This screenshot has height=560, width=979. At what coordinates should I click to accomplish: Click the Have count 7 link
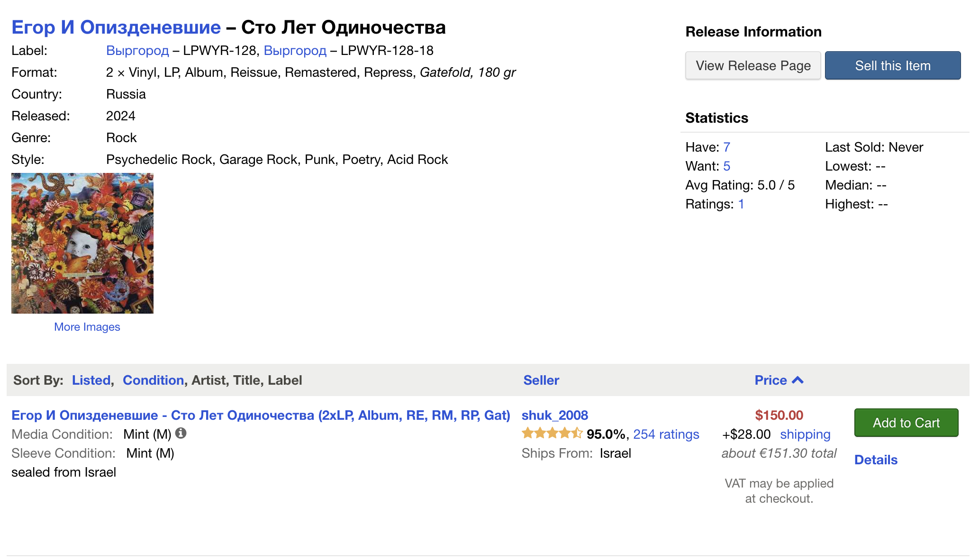coord(726,147)
